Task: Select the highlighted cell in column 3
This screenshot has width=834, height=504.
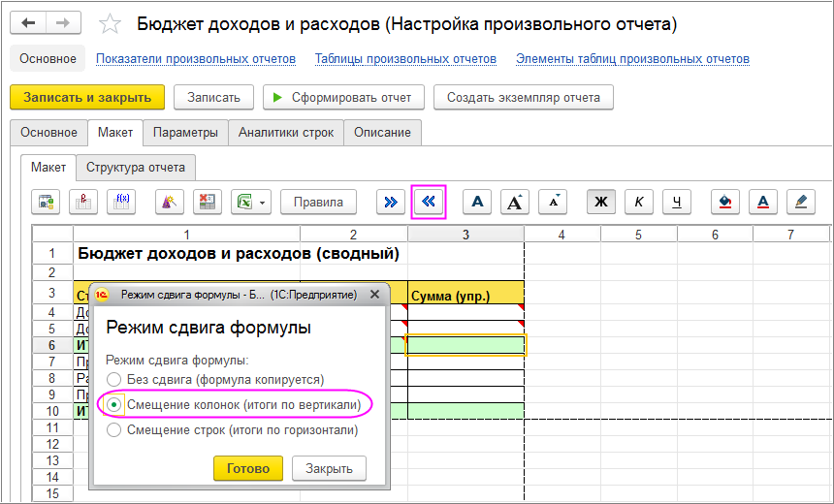Action: pos(465,345)
